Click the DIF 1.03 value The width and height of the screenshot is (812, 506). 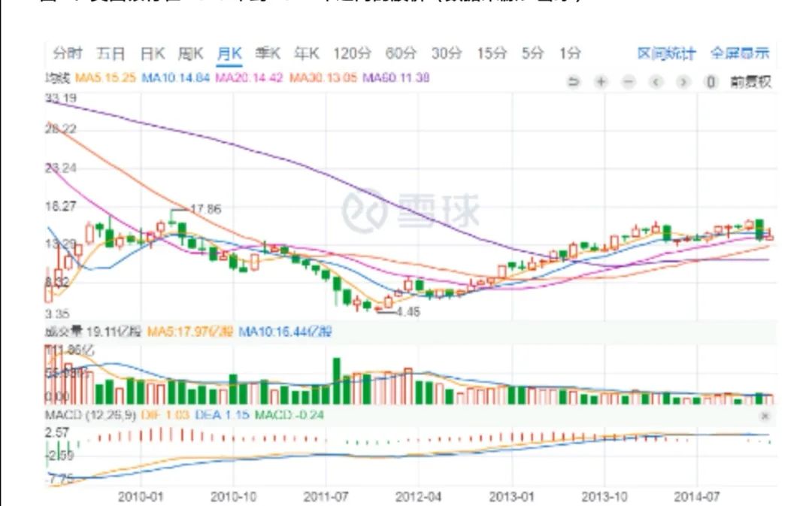(x=165, y=415)
